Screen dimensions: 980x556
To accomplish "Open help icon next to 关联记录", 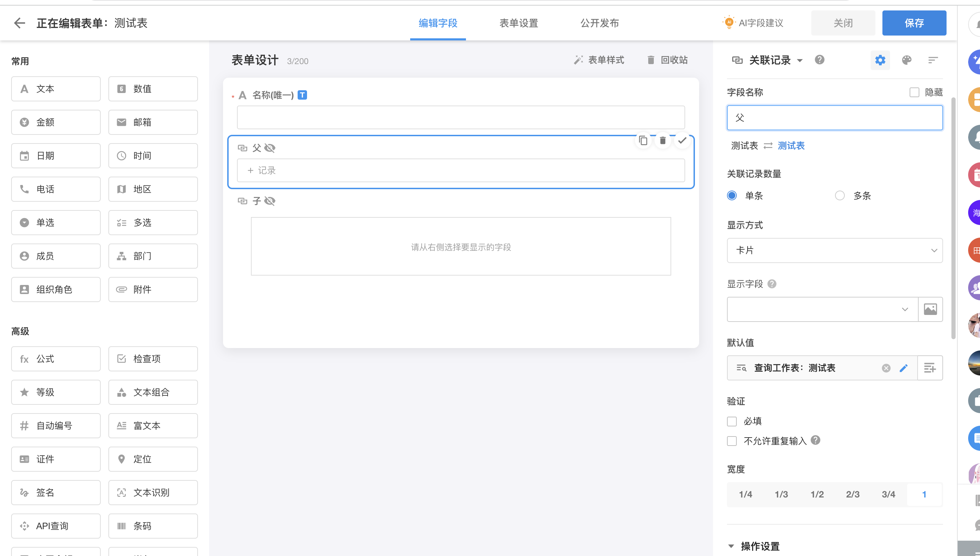I will [820, 60].
